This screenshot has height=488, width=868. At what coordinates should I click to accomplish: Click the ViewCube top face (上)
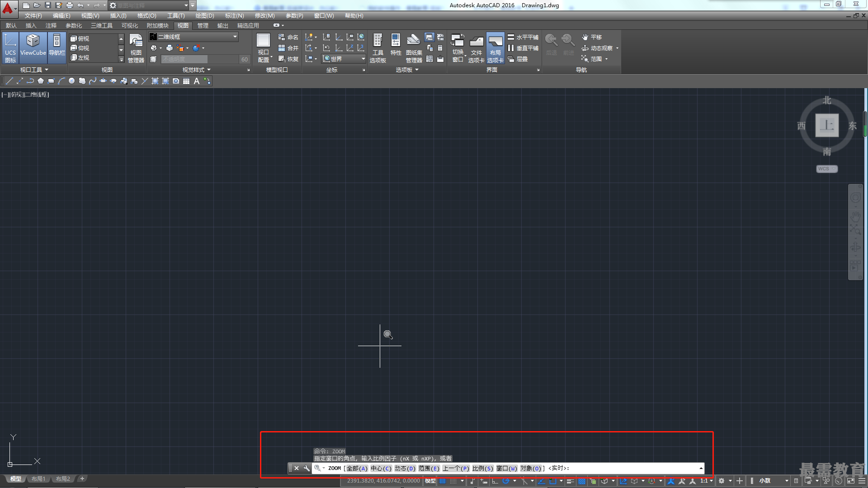click(x=827, y=126)
